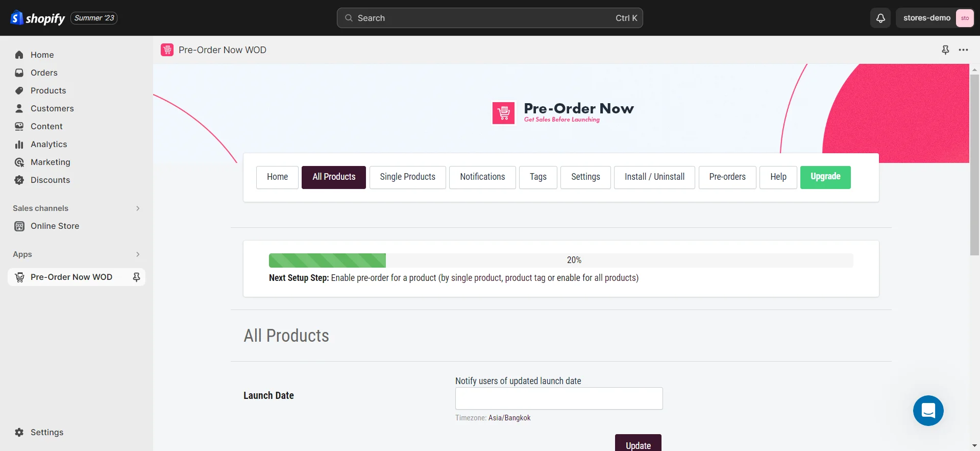Click the 'Asia/Bangkok' timezone text
Image resolution: width=980 pixels, height=451 pixels.
tap(509, 418)
